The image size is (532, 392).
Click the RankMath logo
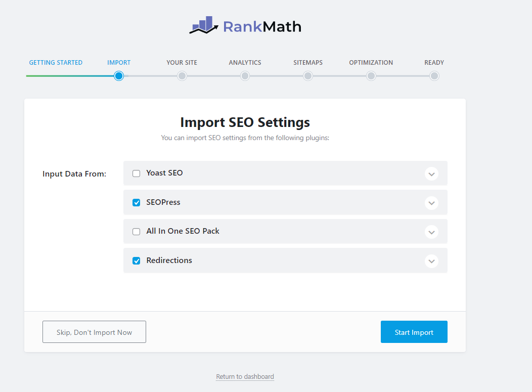(245, 26)
